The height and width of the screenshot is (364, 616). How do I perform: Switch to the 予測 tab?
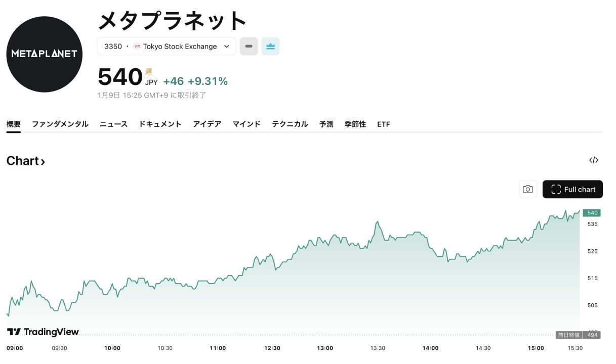tap(326, 124)
